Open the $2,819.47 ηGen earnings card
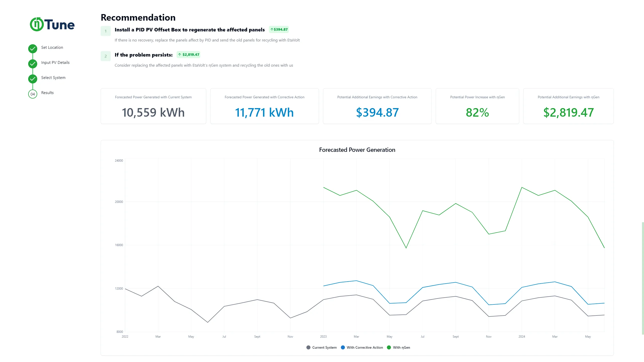Viewport: 644px width, 362px height. coord(569,106)
